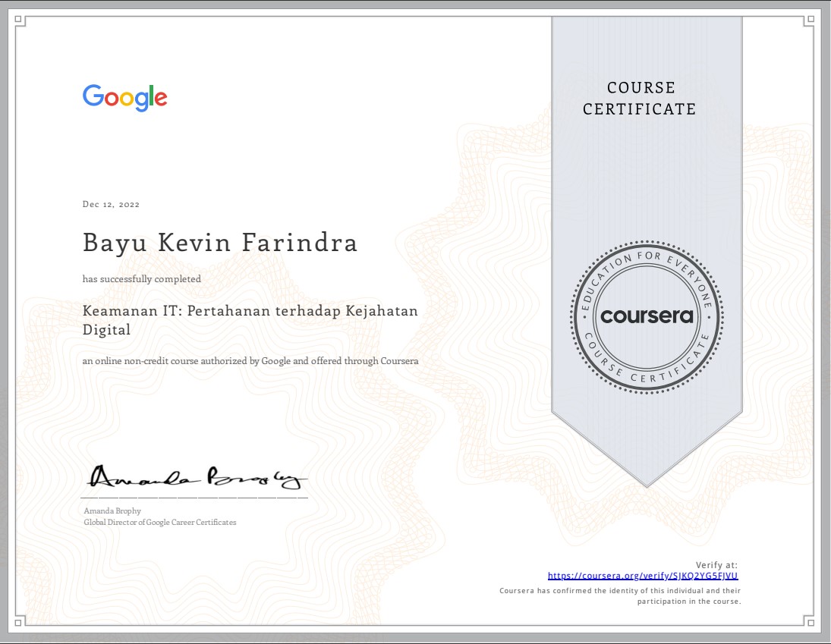The height and width of the screenshot is (644, 831).
Task: Click the Google logo
Action: pos(125,98)
